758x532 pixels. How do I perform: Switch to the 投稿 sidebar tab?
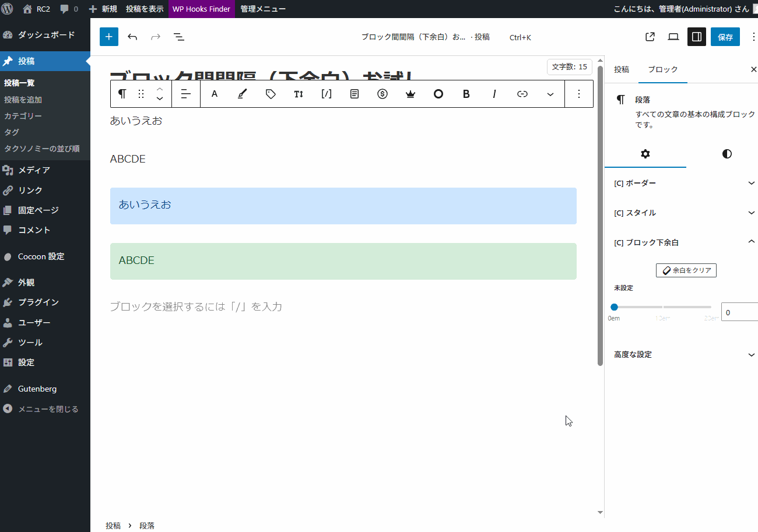622,69
